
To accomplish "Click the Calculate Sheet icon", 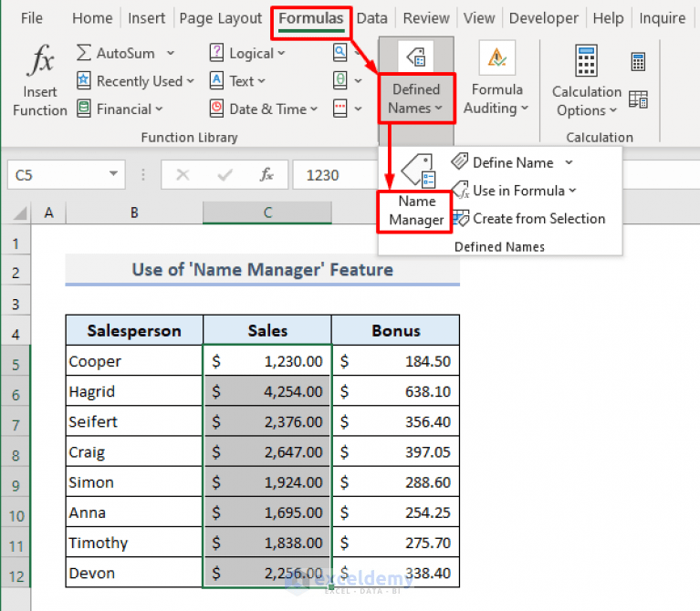I will tap(638, 99).
